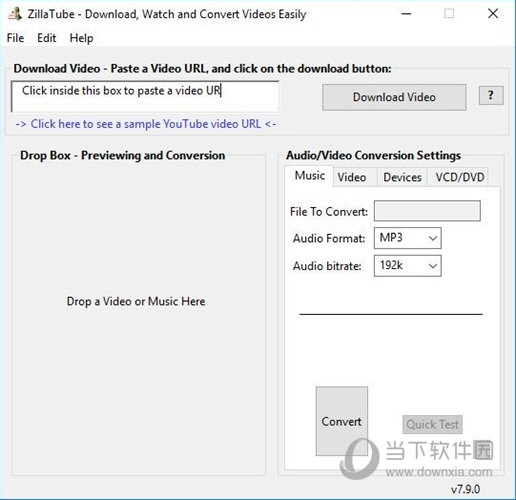Expand the Audio bitrate dropdown arrow
The image size is (516, 500).
[433, 266]
